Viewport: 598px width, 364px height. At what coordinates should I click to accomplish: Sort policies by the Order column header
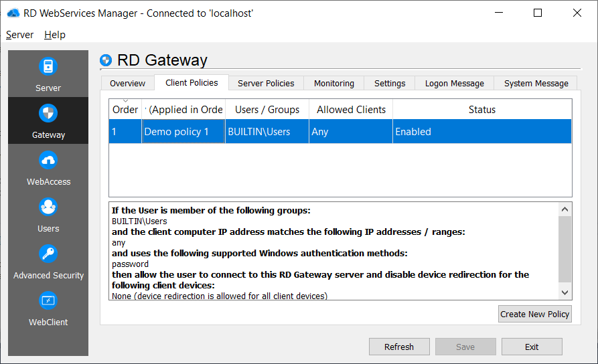pyautogui.click(x=125, y=110)
